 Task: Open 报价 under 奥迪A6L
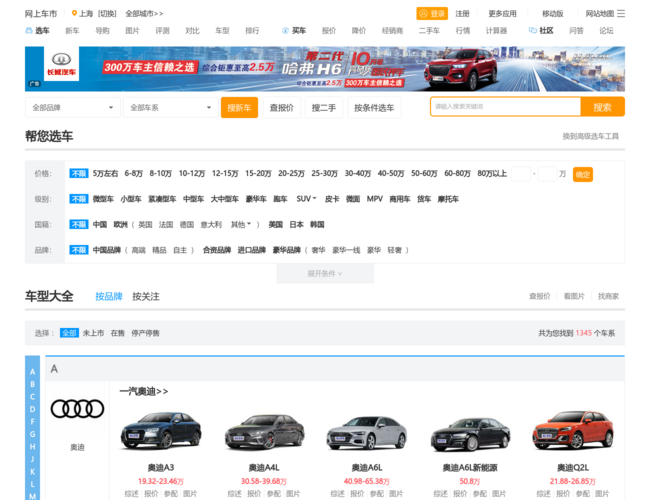tap(357, 493)
